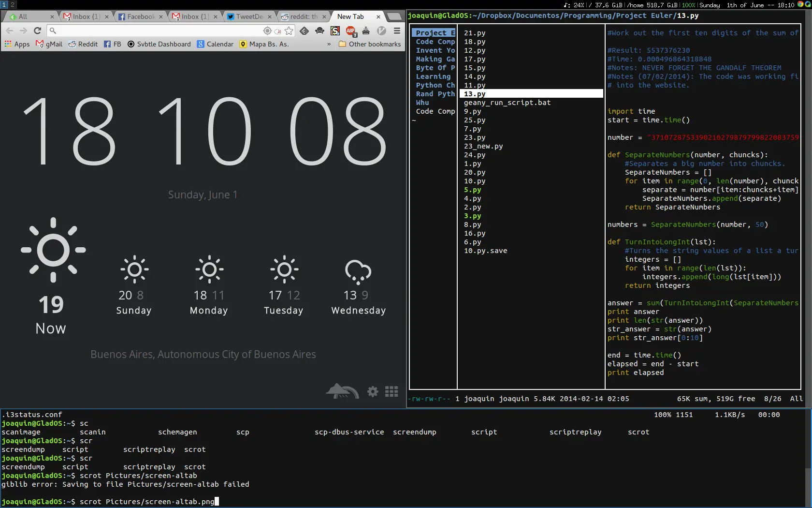The height and width of the screenshot is (508, 812).
Task: Open the Feedly extension icon
Action: coord(304,31)
